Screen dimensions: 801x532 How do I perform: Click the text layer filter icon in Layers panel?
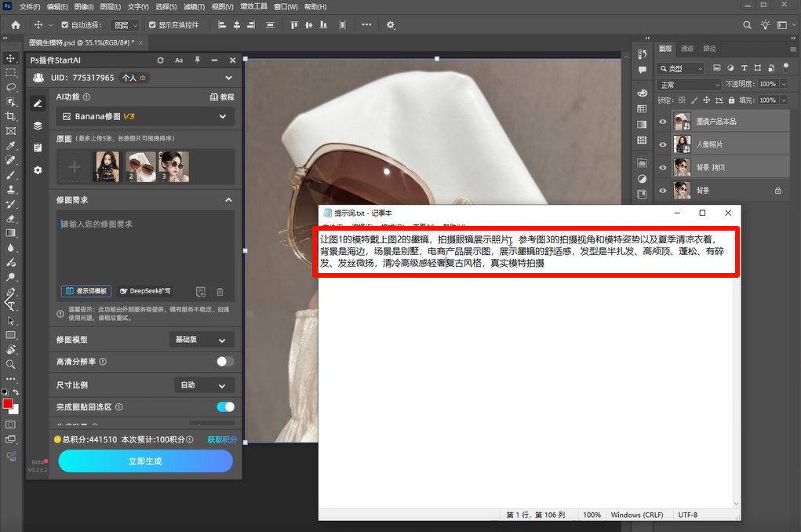743,69
